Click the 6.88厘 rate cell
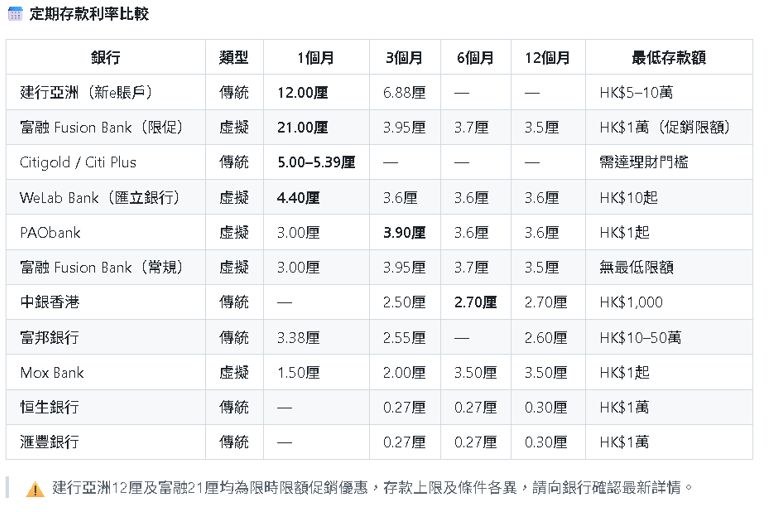Image resolution: width=768 pixels, height=512 pixels. [405, 93]
